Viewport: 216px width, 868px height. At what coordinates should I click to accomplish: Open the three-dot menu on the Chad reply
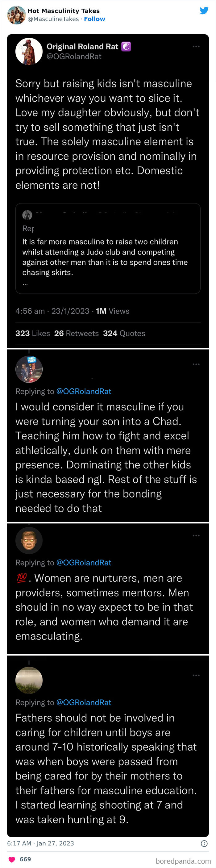(197, 364)
